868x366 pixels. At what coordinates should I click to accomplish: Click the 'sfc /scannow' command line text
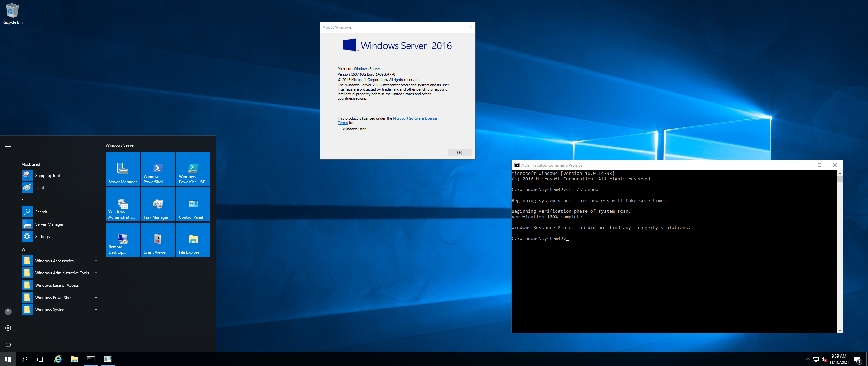pos(582,190)
